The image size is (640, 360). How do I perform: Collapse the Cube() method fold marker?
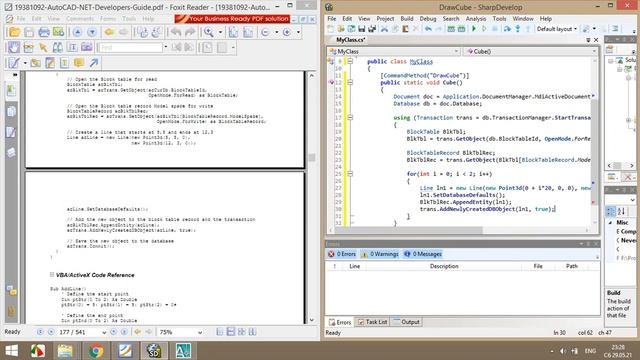[350, 82]
